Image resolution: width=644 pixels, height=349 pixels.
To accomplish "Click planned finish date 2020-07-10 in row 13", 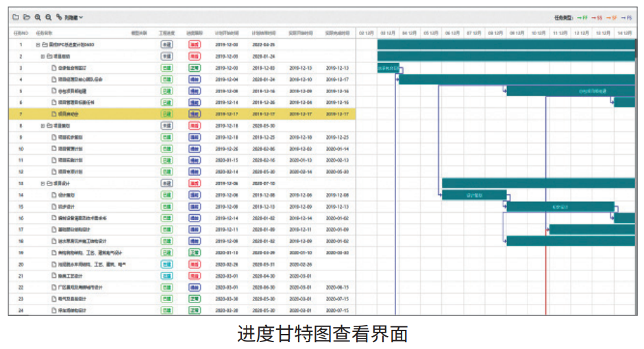I will tap(264, 183).
